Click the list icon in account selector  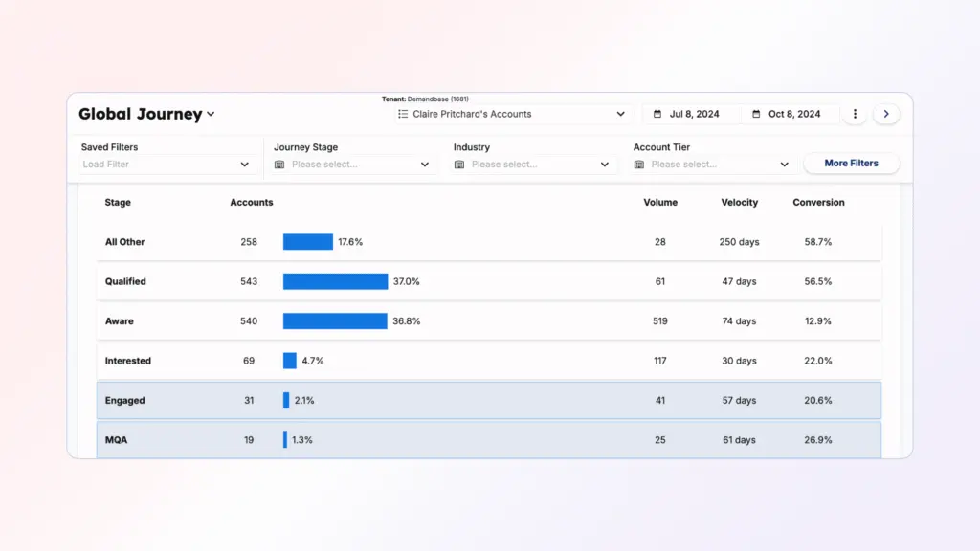(x=403, y=114)
